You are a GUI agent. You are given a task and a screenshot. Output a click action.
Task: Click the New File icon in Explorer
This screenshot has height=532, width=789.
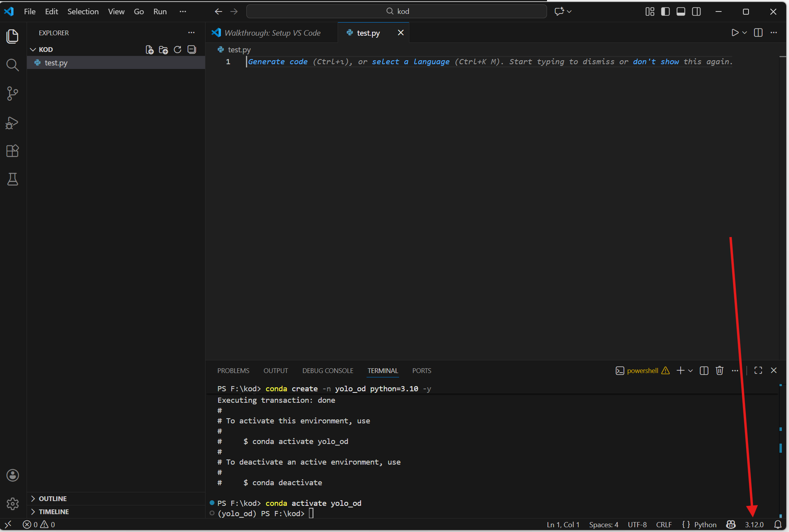click(x=150, y=50)
